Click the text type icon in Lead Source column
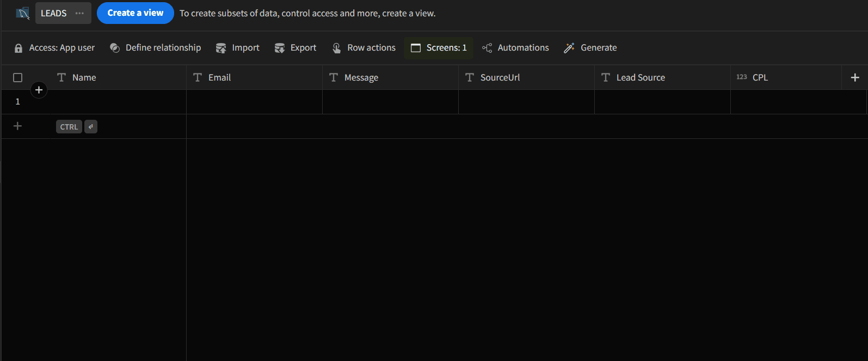 (606, 77)
